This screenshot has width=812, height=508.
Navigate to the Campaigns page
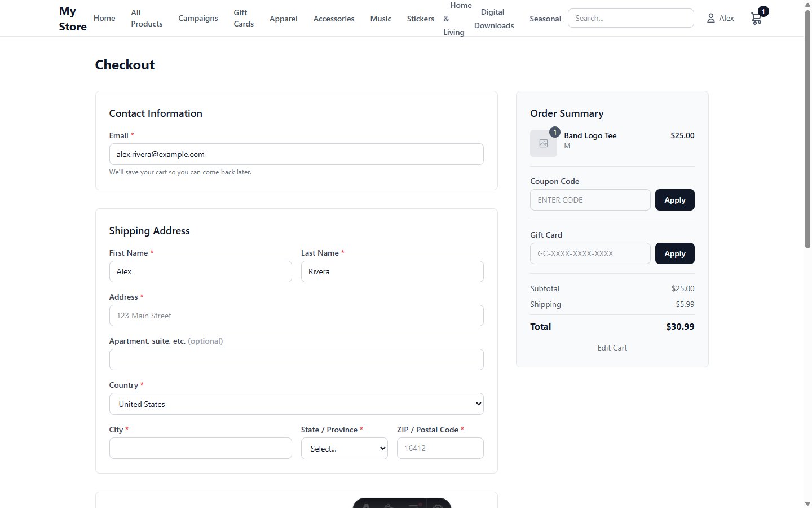[x=198, y=19]
